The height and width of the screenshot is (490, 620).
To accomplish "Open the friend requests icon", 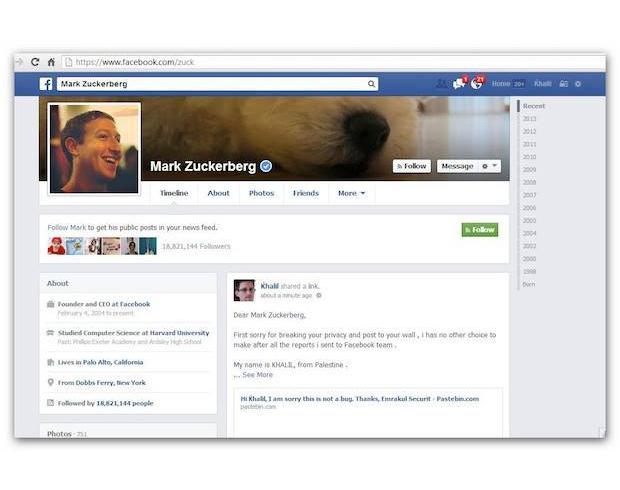I will (x=442, y=83).
